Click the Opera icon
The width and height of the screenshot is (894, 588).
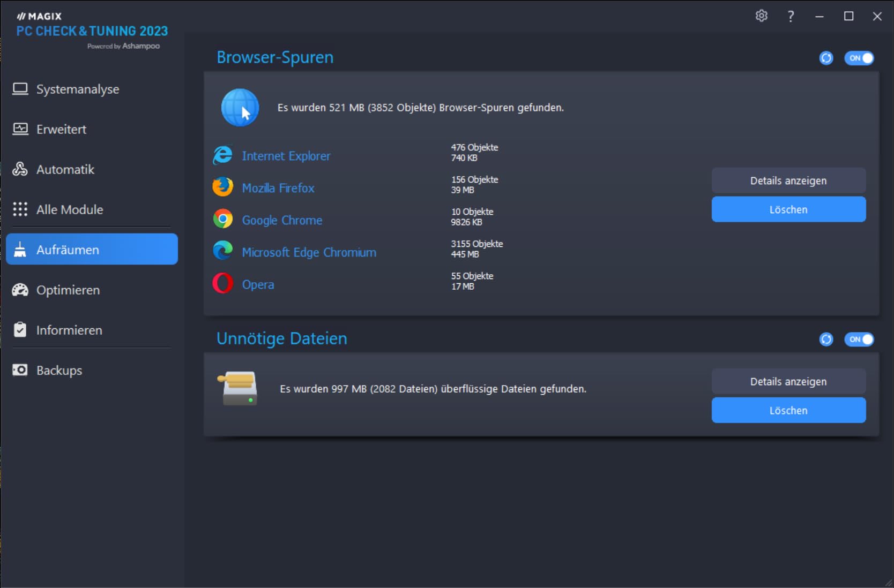click(x=222, y=283)
